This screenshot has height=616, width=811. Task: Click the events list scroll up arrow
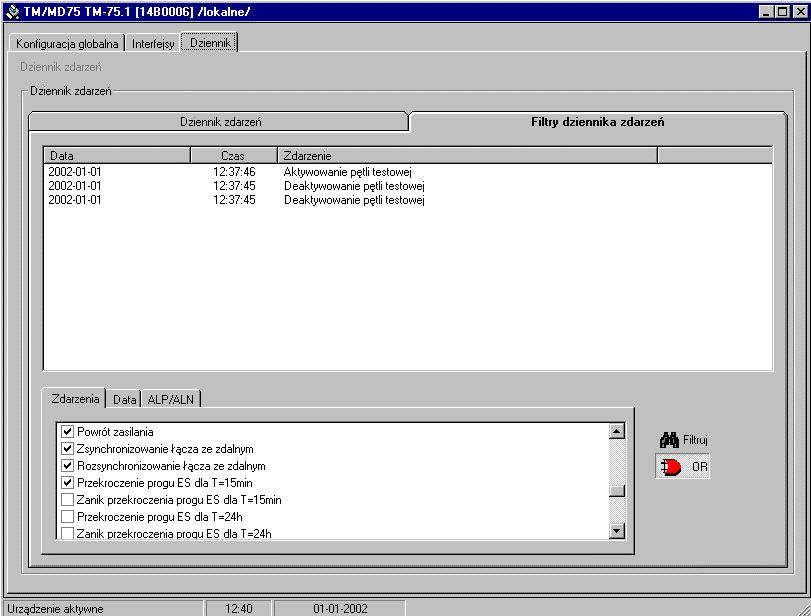617,431
